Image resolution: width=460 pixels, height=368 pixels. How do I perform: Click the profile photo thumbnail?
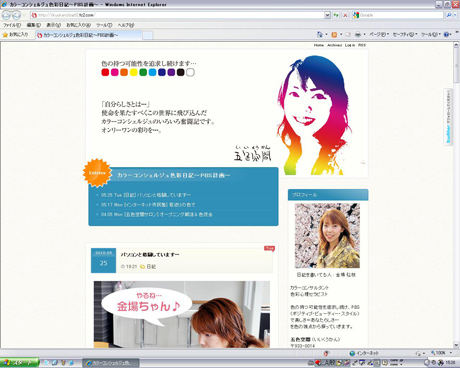327,236
